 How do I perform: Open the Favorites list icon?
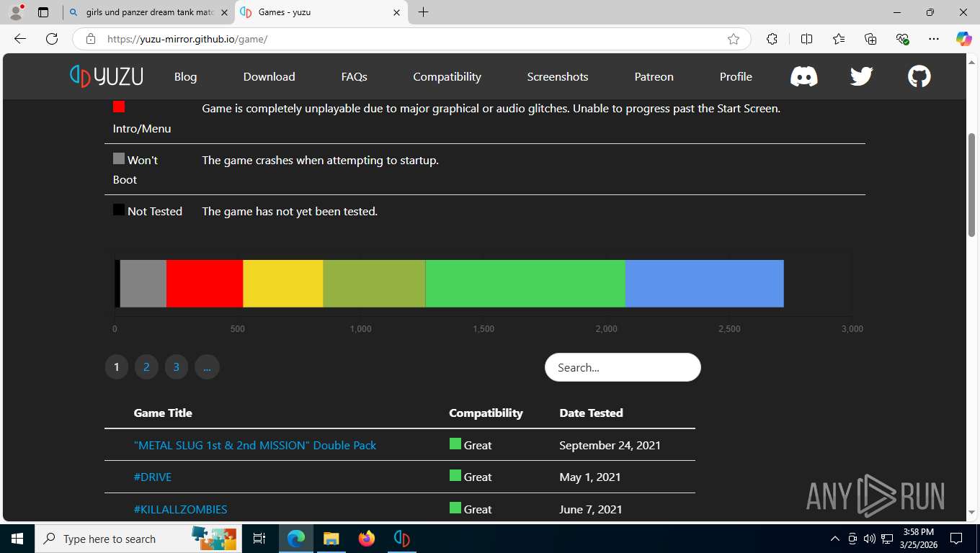click(x=839, y=39)
